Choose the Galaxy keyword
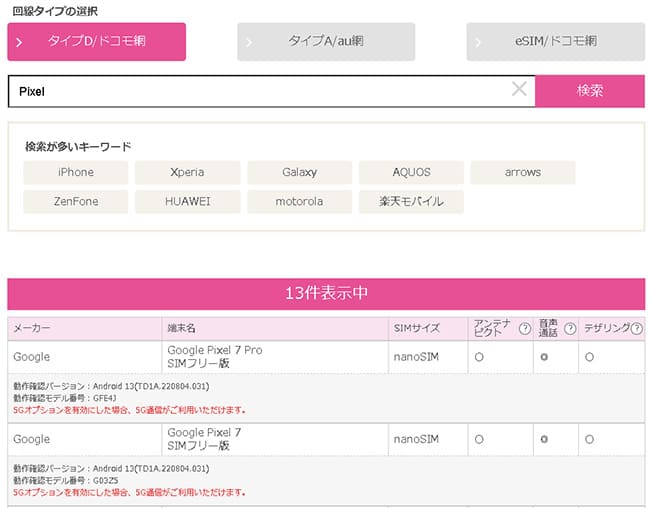This screenshot has height=508, width=650. [x=299, y=172]
